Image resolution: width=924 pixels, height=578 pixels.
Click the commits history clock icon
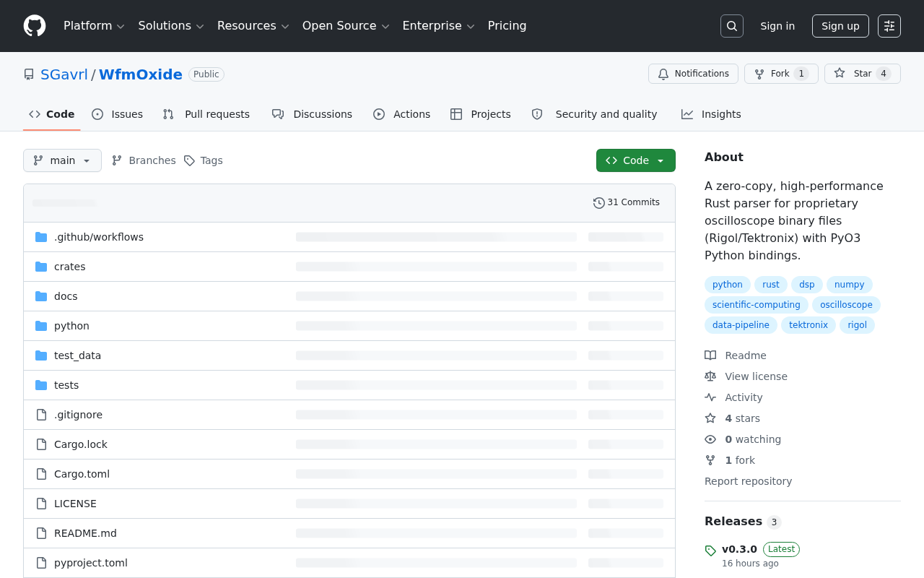pos(598,203)
